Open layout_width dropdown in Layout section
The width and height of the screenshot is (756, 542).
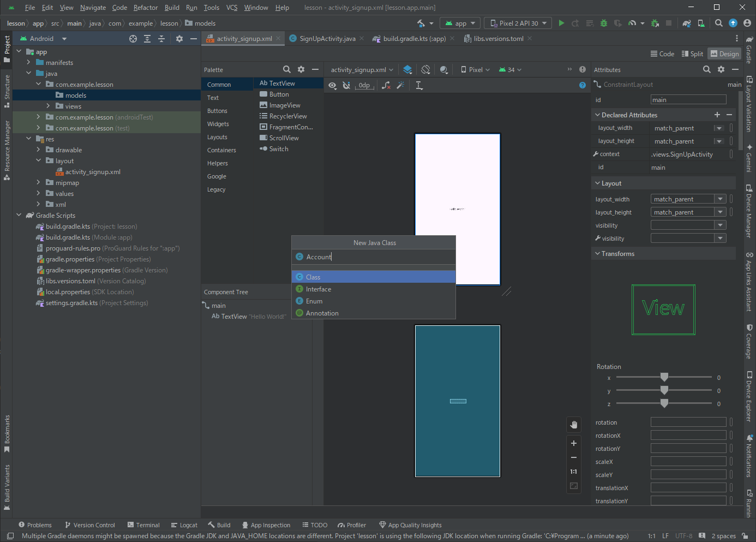pyautogui.click(x=720, y=199)
